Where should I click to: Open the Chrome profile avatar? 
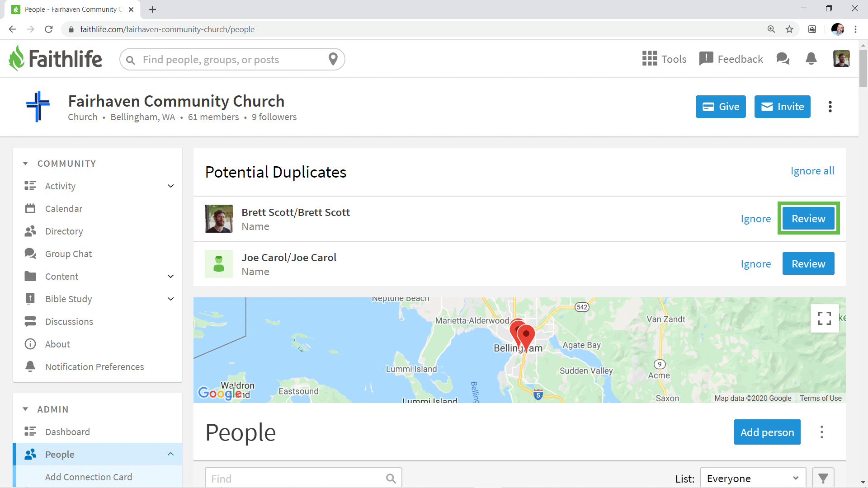pos(837,29)
